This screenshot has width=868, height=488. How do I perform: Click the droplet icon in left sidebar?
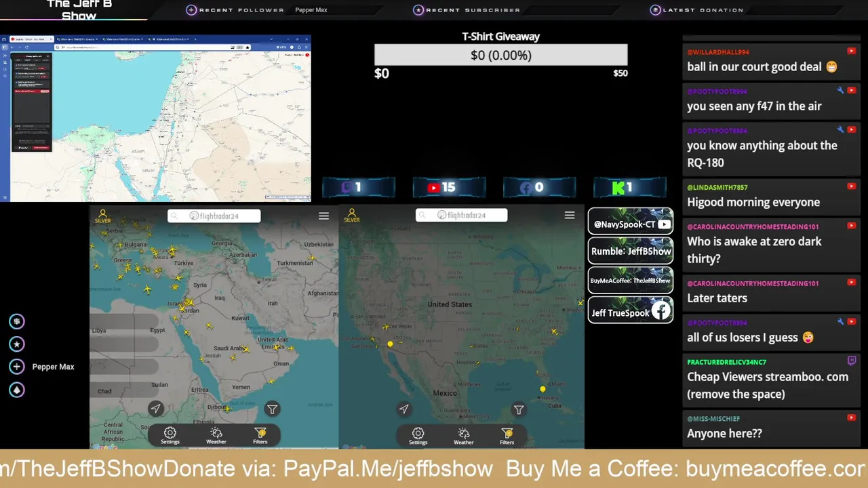[17, 390]
